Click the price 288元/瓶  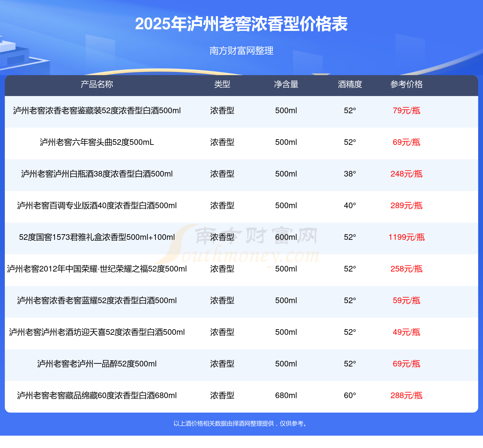tap(407, 395)
